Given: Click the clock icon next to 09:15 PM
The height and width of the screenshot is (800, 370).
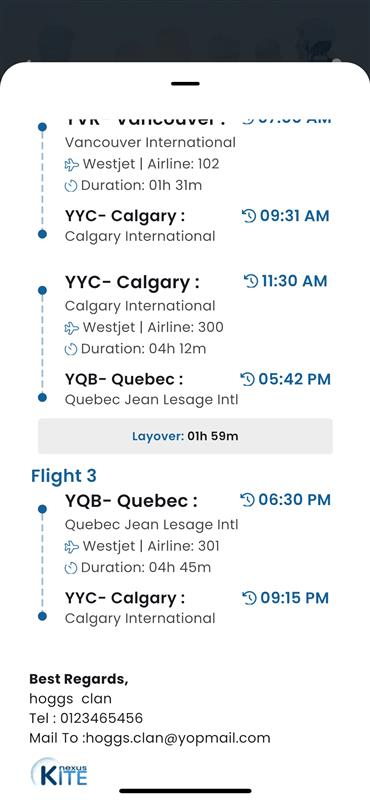Looking at the screenshot, I should coord(249,598).
